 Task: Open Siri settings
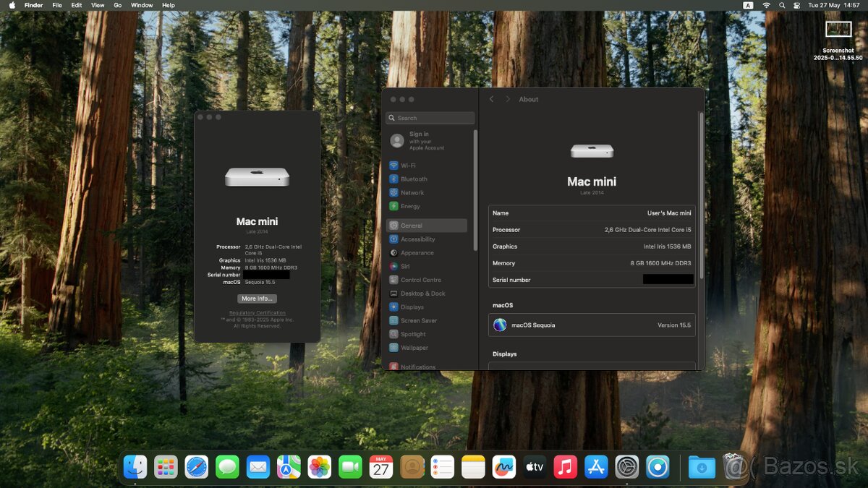coord(409,266)
